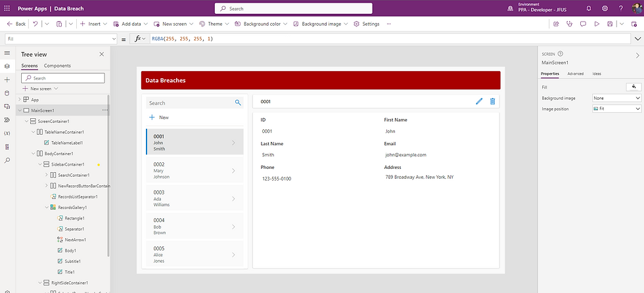644x293 pixels.
Task: Open the Ideas tab in properties
Action: [x=597, y=74]
